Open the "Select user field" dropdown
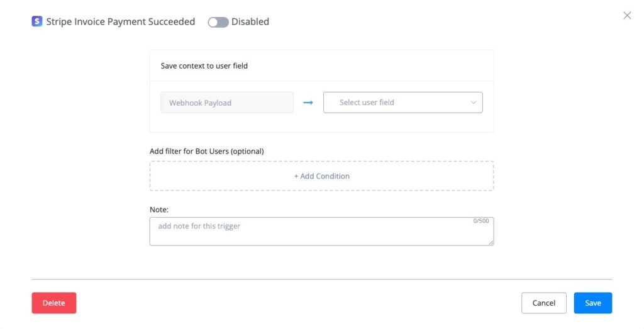644x329 pixels. click(x=402, y=103)
